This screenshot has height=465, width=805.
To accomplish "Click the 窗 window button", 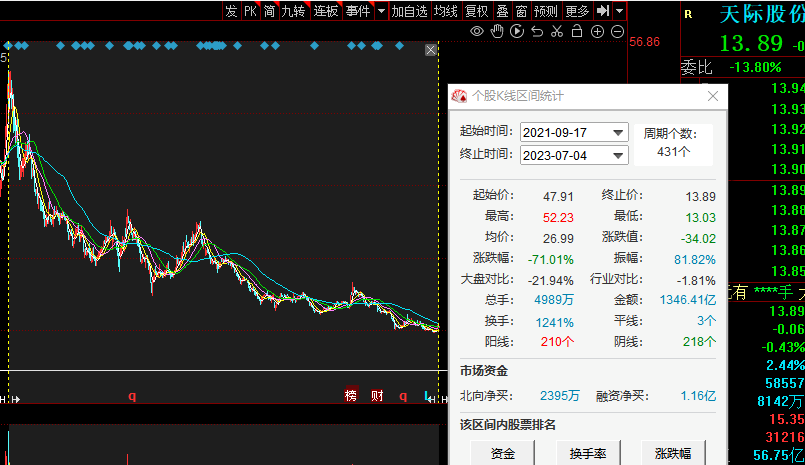I will 521,11.
